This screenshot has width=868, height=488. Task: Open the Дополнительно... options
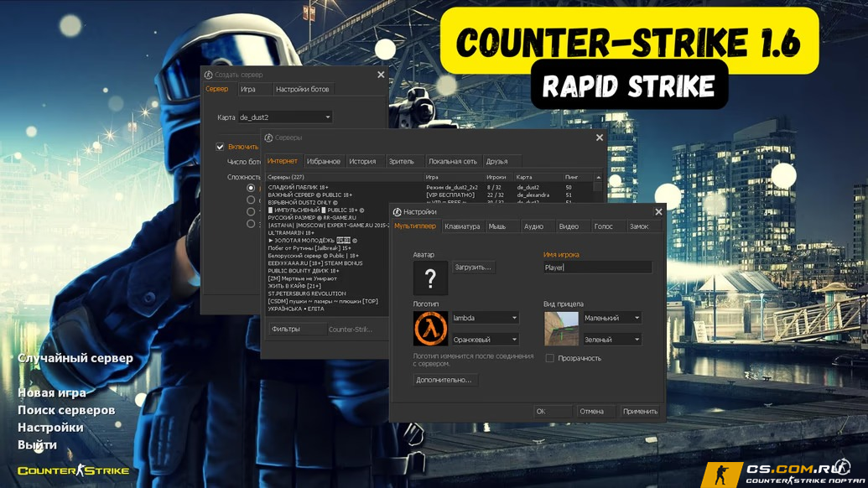pos(444,380)
